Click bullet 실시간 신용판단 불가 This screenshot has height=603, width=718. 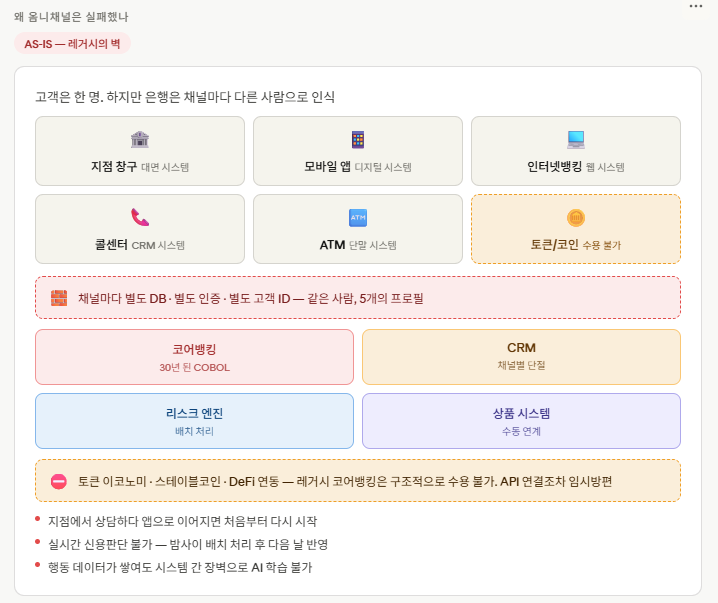(188, 544)
